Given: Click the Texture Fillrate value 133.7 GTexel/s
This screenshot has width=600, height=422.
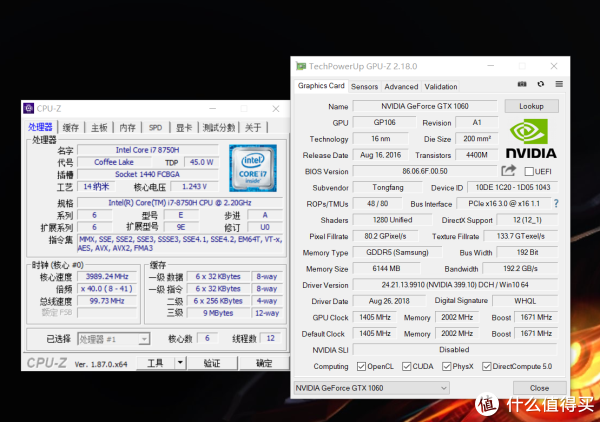Looking at the screenshot, I should click(x=521, y=236).
